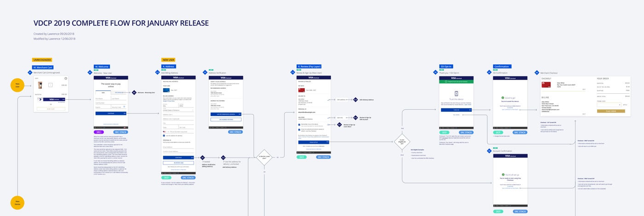Viewport: 644px width, 216px height.
Task: Click Use Recommended Address button
Action: click(226, 114)
